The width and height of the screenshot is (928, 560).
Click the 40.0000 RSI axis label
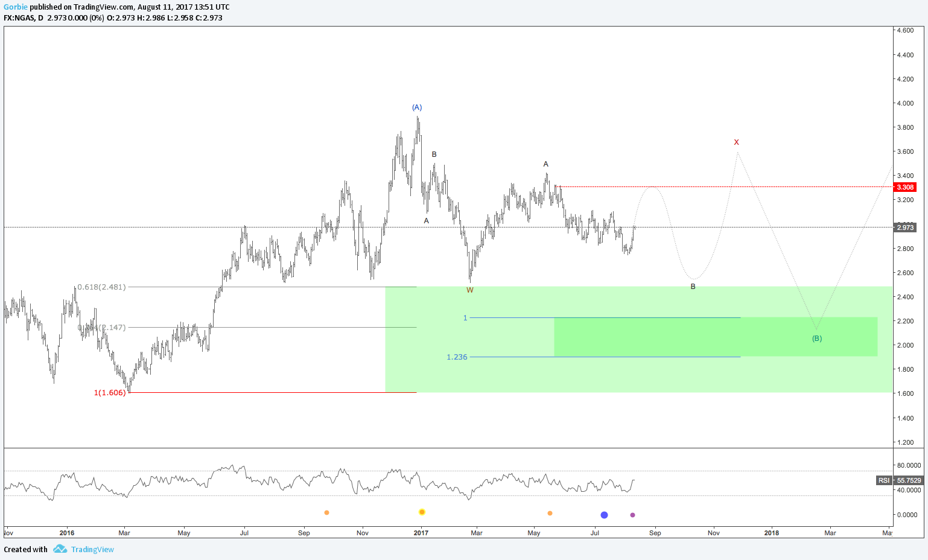[x=909, y=490]
